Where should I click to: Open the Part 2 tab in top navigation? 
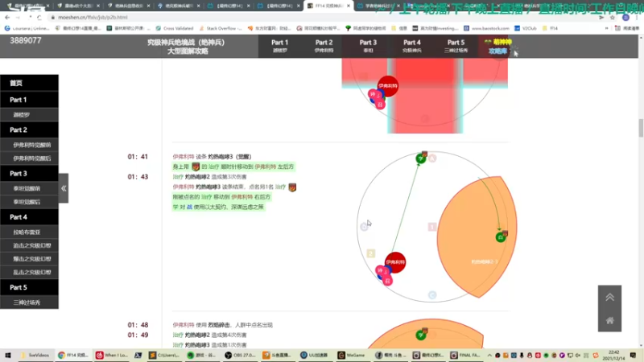click(x=324, y=46)
